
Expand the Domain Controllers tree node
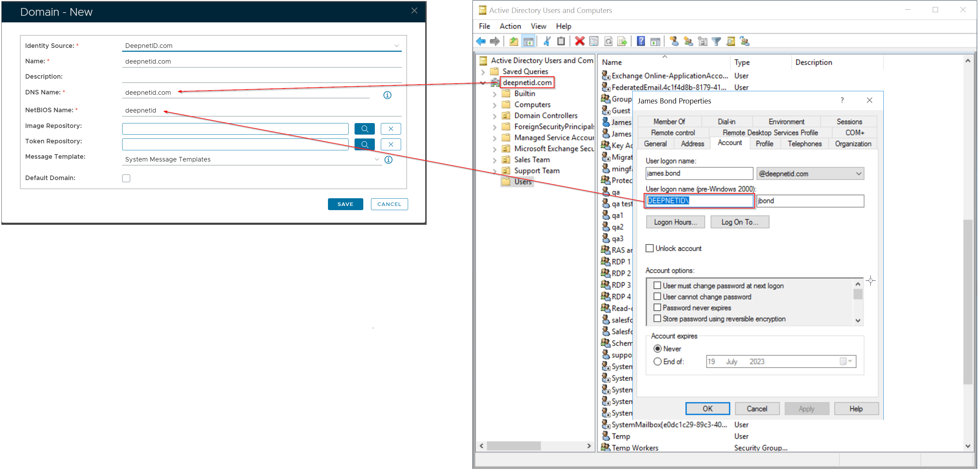(x=494, y=116)
